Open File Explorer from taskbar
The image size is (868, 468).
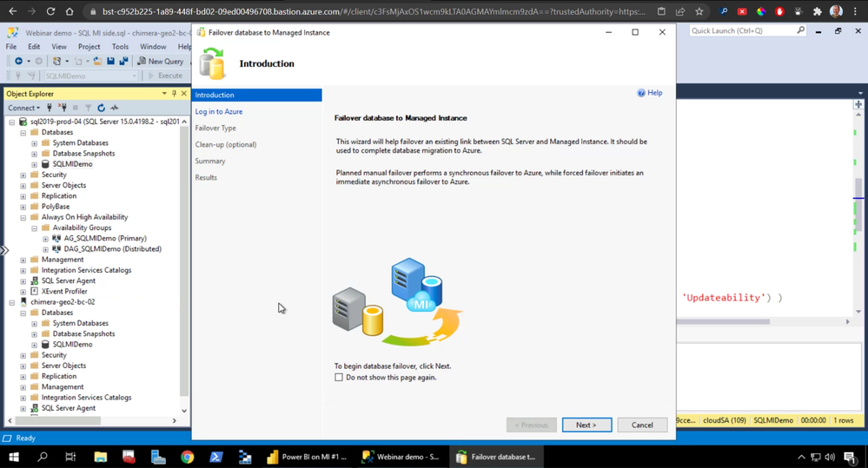pos(100,457)
